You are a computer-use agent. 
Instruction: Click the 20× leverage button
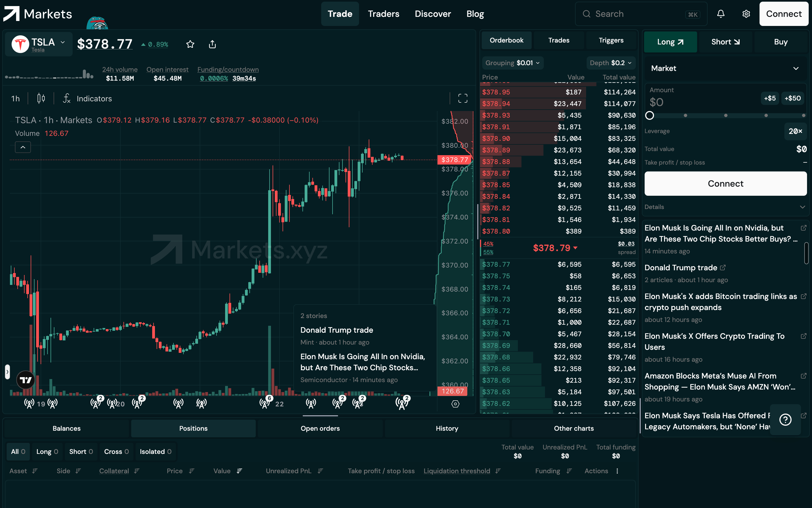(x=795, y=131)
